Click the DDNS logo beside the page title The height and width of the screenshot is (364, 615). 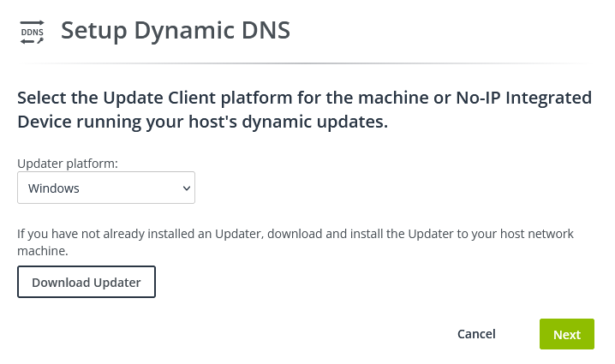(33, 33)
